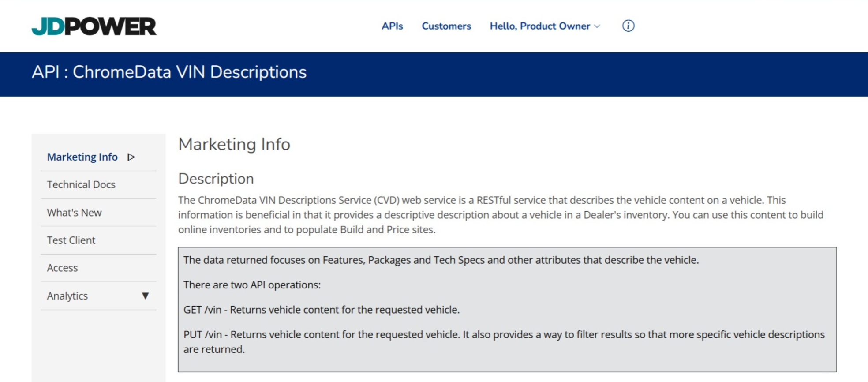This screenshot has width=868, height=382.
Task: Click the chevron next to Product Owner
Action: pos(597,26)
